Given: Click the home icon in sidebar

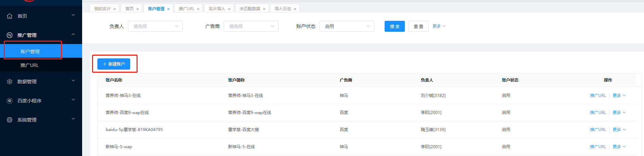Looking at the screenshot, I should coord(10,16).
